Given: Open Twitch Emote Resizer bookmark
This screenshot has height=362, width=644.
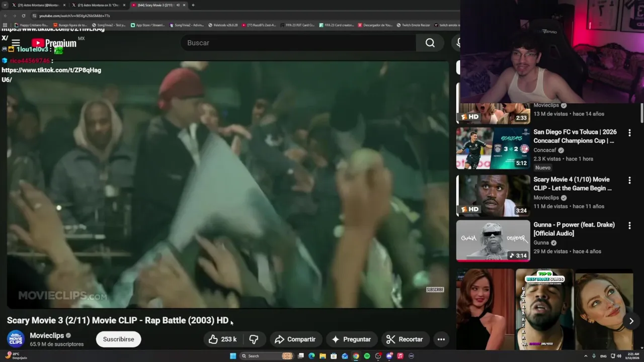Looking at the screenshot, I should pos(414,25).
